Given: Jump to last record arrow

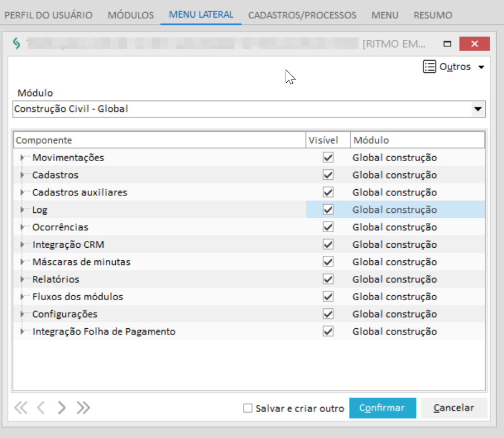Looking at the screenshot, I should (83, 408).
